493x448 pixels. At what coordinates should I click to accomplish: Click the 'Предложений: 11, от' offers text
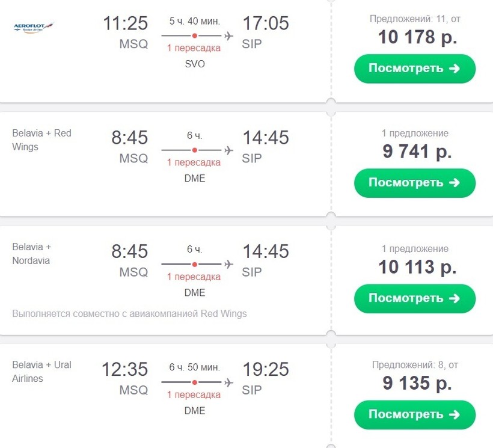click(x=414, y=19)
